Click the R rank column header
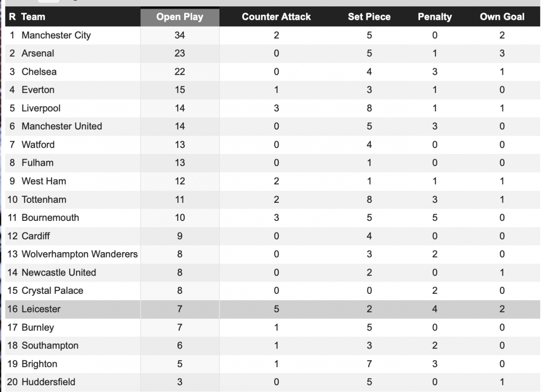 coord(12,17)
